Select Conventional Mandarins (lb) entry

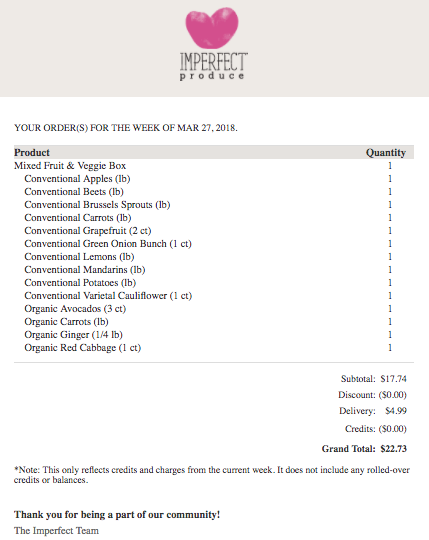[x=85, y=270]
